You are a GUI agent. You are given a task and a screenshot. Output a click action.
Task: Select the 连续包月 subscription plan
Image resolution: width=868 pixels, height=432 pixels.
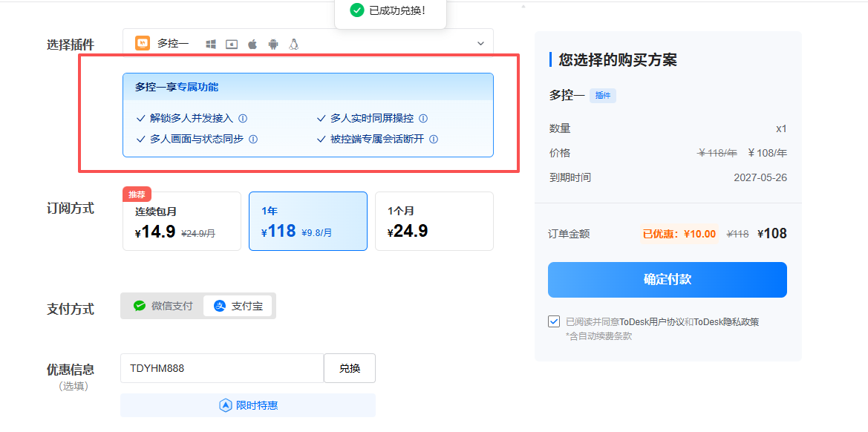click(x=182, y=221)
